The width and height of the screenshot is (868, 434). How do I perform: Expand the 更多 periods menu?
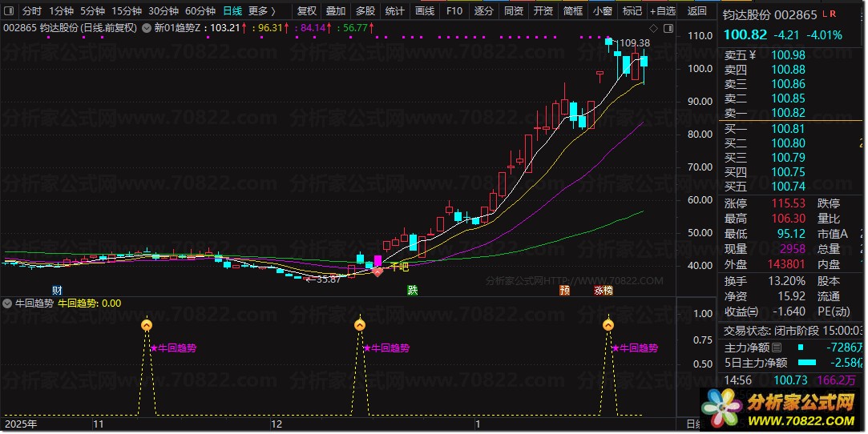click(x=262, y=10)
